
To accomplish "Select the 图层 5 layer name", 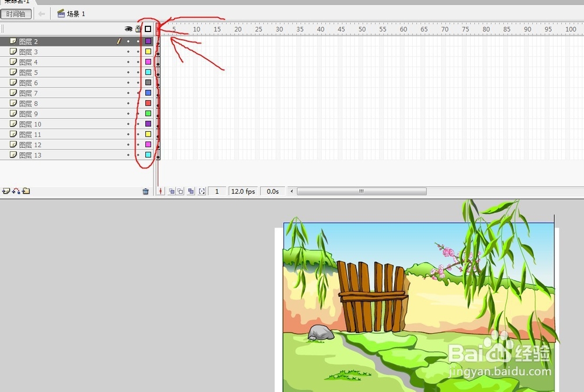I will (x=28, y=72).
